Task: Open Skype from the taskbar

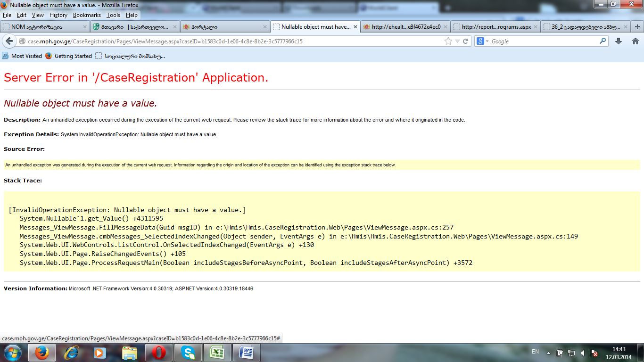Action: point(188,353)
